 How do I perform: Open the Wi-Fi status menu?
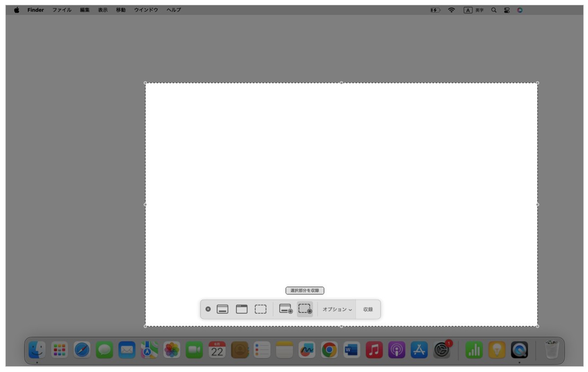coord(452,10)
